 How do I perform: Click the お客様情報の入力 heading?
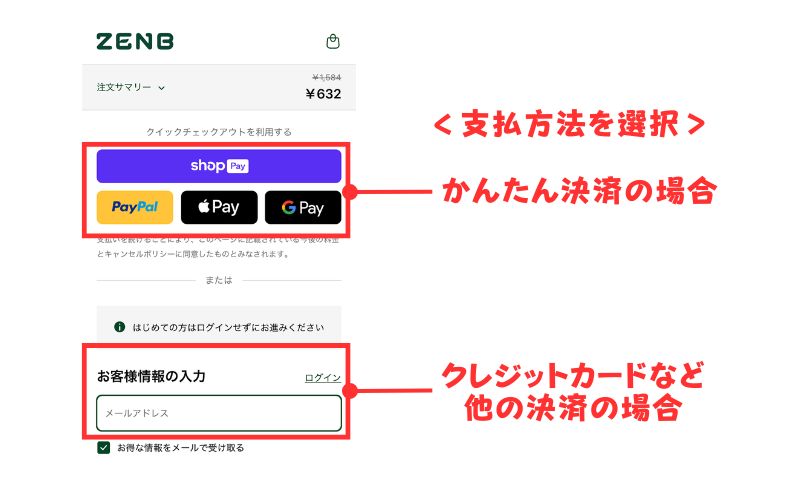(x=151, y=377)
